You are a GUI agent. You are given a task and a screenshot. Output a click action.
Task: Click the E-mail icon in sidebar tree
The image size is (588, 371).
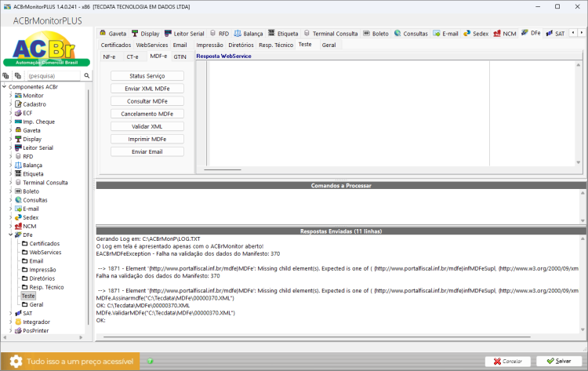[x=18, y=209]
